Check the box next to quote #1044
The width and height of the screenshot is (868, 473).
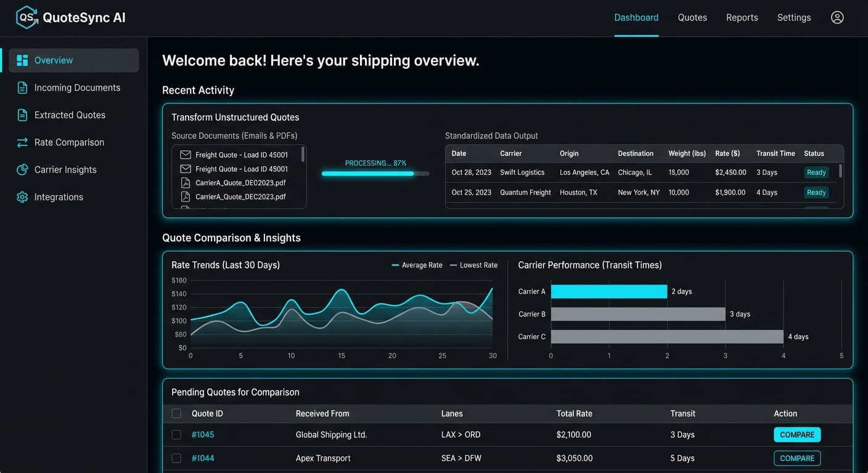tap(176, 458)
